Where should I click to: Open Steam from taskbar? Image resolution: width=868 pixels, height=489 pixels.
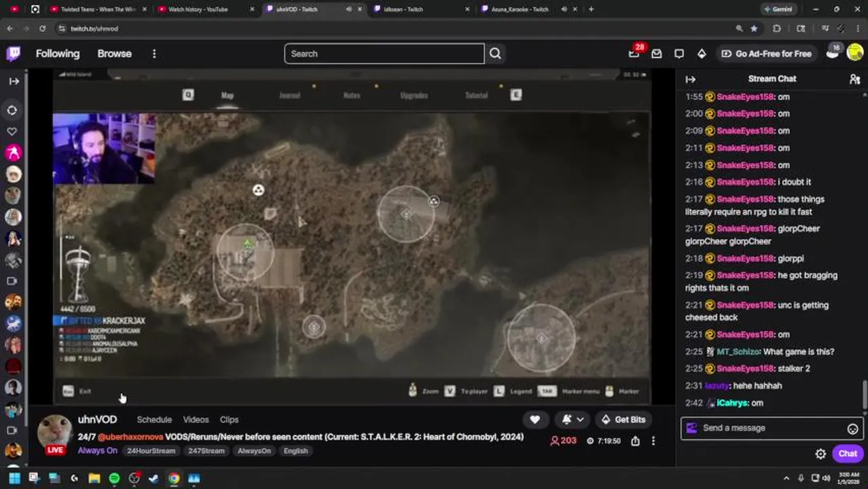point(153,479)
